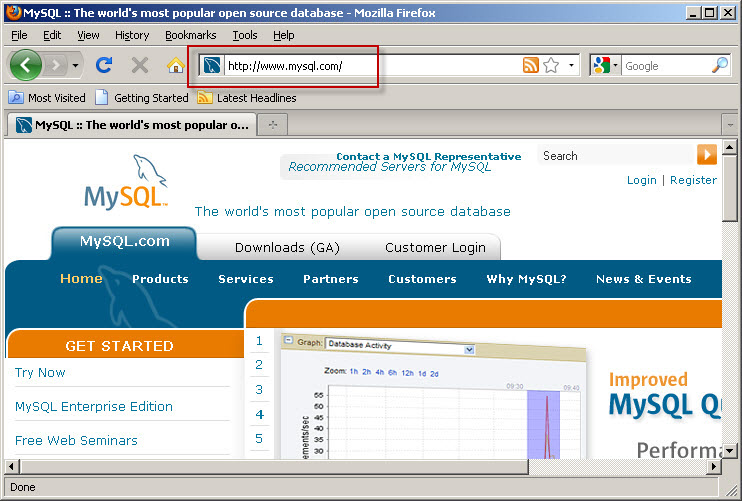Viewport: 742px width, 501px height.
Task: Click the Back navigation arrow
Action: [x=26, y=65]
